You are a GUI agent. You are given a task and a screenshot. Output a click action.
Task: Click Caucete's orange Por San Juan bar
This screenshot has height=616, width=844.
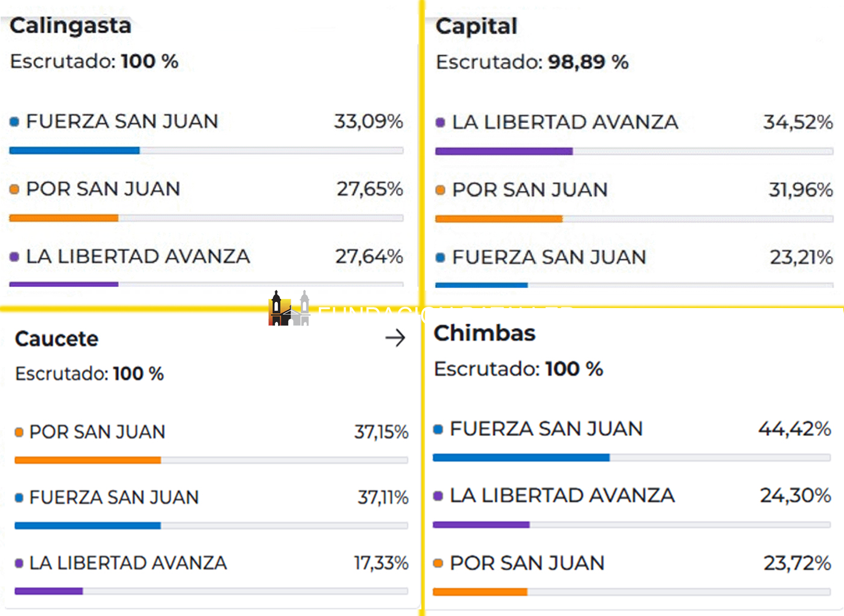click(x=88, y=460)
